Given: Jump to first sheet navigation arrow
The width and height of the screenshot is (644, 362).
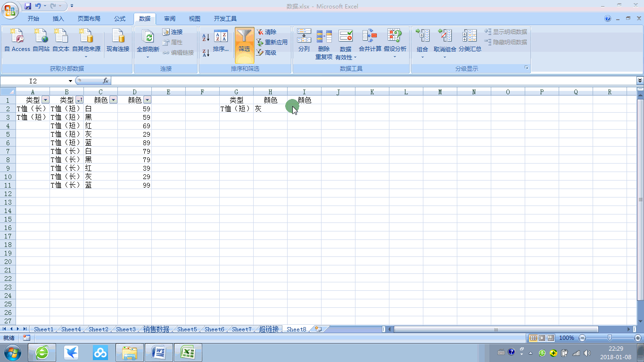Looking at the screenshot, I should pyautogui.click(x=5, y=329).
